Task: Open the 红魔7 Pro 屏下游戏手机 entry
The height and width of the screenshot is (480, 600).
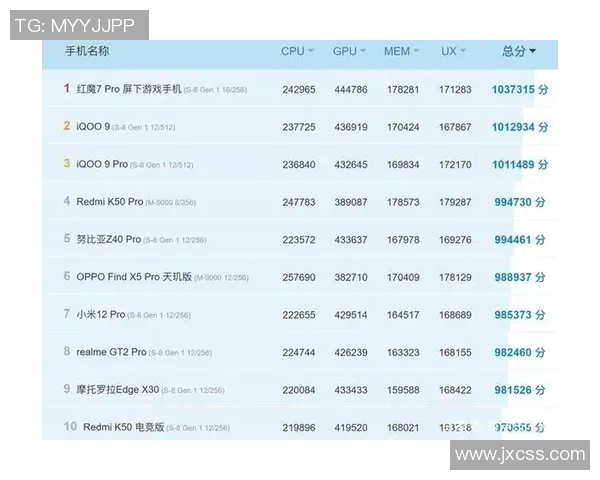Action: [x=129, y=89]
